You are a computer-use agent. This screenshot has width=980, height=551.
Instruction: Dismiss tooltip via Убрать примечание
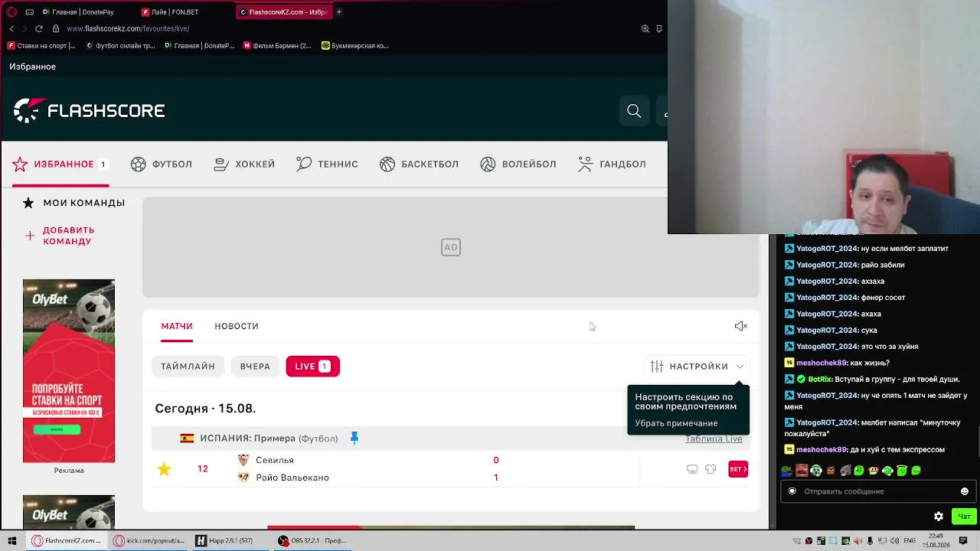coord(676,423)
